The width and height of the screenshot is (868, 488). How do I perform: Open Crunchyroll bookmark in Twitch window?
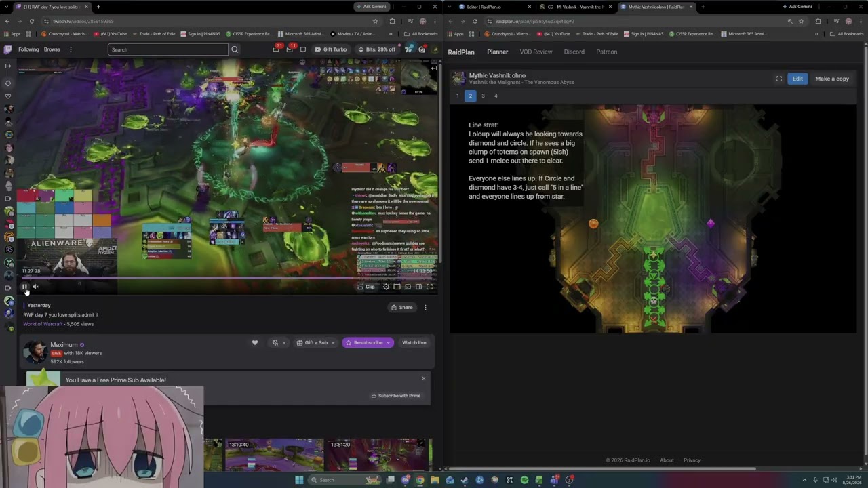65,33
